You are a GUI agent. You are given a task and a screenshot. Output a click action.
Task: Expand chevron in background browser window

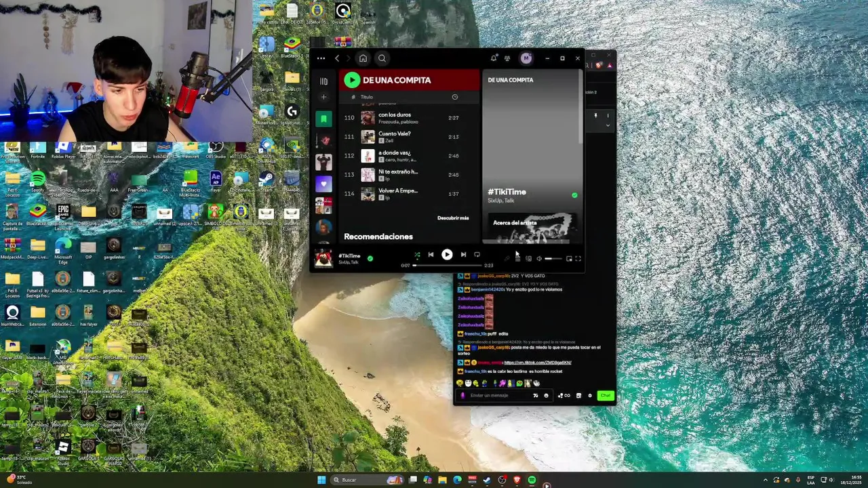[x=608, y=125]
